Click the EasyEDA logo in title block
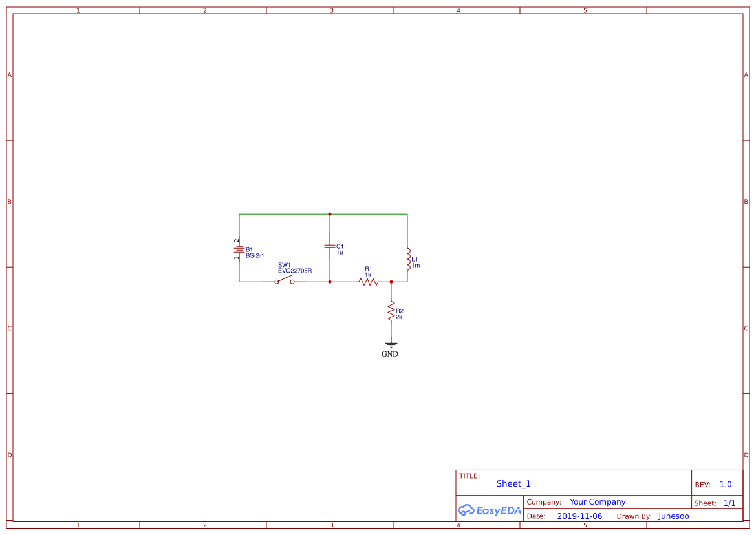 tap(489, 510)
